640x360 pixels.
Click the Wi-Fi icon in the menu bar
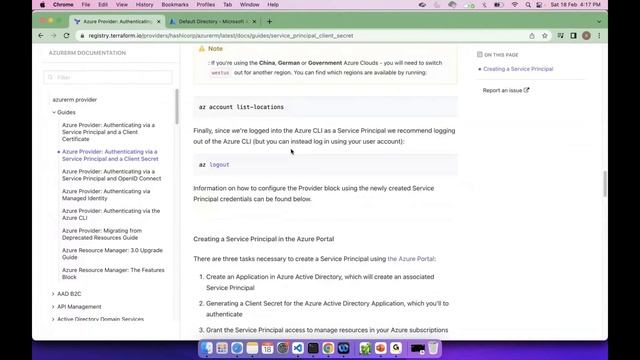515,5
